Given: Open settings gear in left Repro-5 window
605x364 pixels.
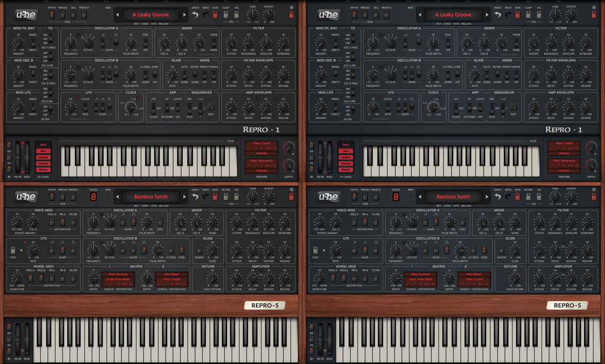Looking at the screenshot, I should pyautogui.click(x=291, y=189).
